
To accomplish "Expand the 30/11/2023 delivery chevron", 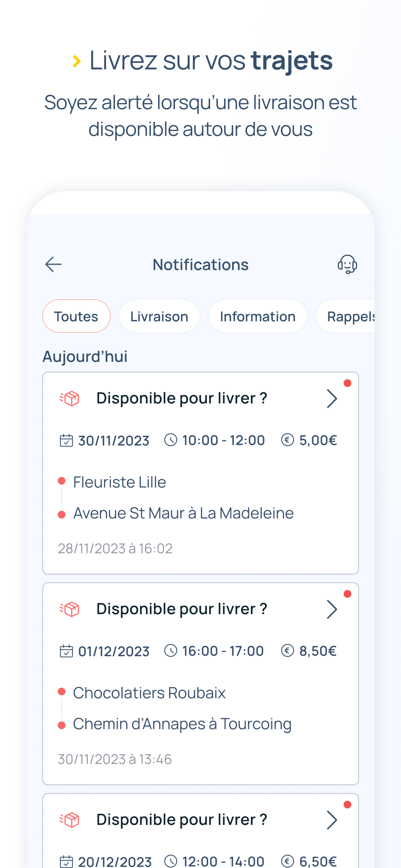I will click(x=332, y=398).
